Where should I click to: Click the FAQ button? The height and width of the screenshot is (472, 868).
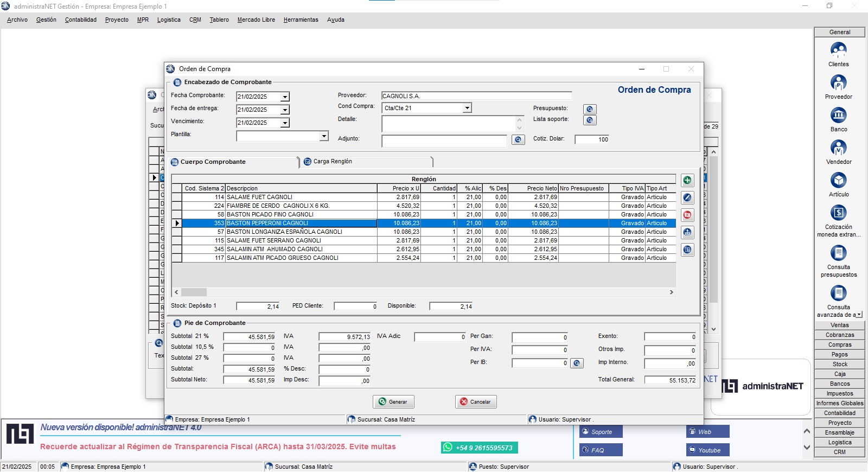[601, 450]
